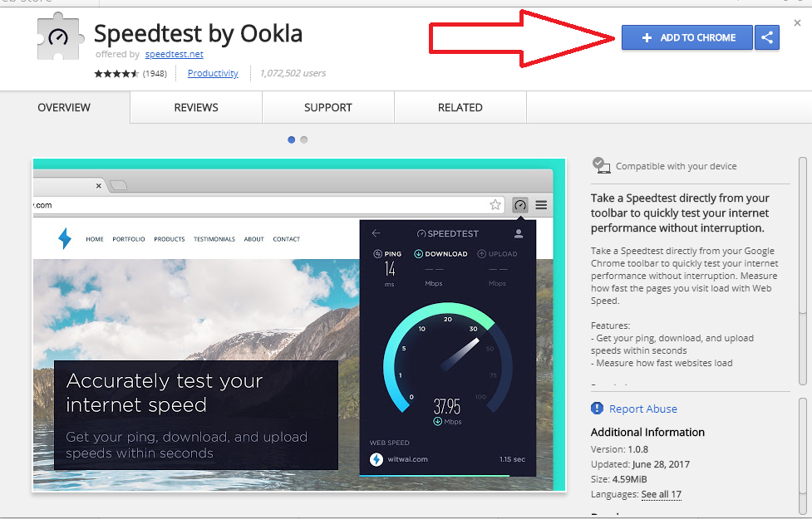Switch to the Reviews tab

[196, 108]
